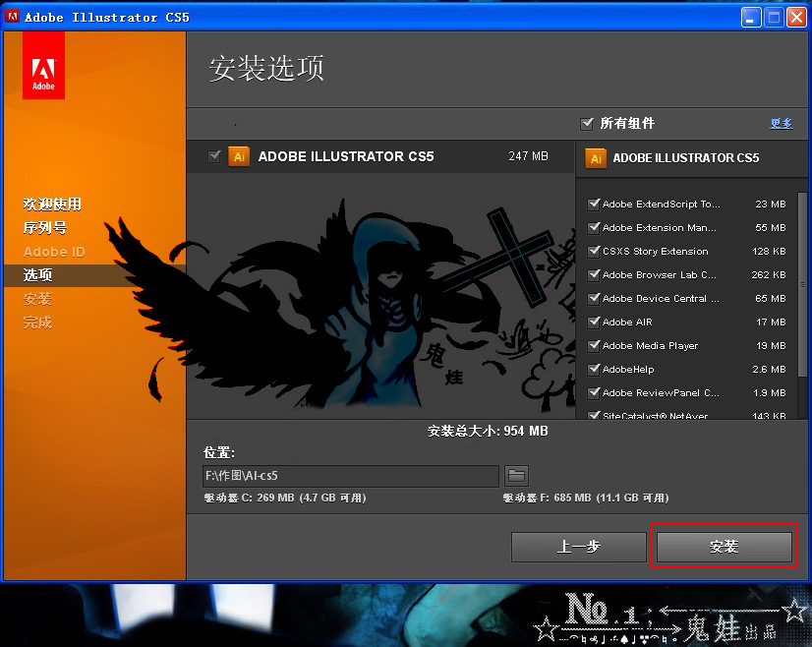The image size is (812, 647).
Task: Select Adobe ID step in sidebar
Action: (54, 252)
